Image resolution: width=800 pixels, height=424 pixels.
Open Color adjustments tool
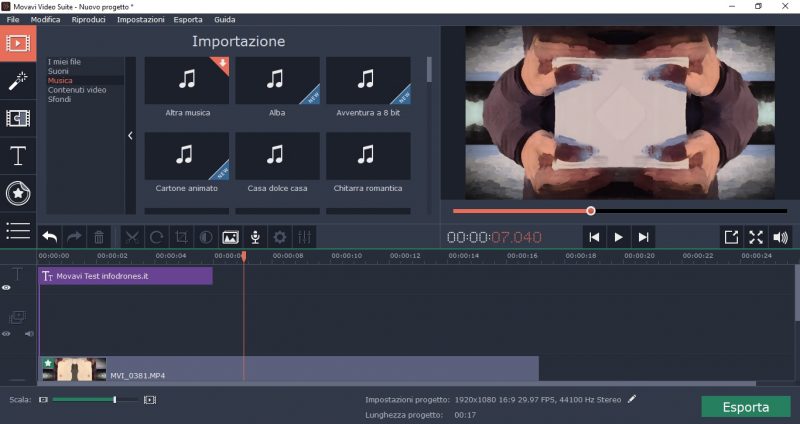pyautogui.click(x=206, y=237)
